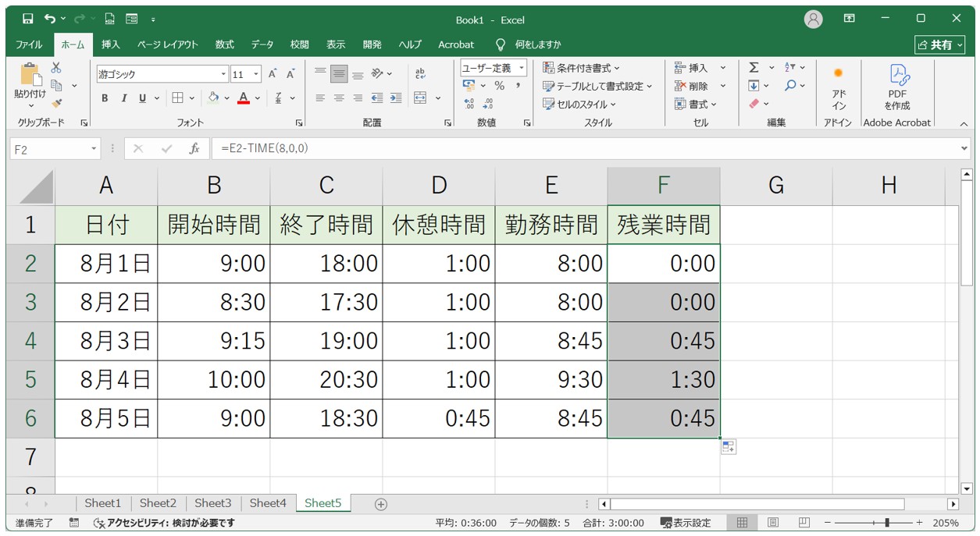
Task: Apply percent style
Action: 499,86
